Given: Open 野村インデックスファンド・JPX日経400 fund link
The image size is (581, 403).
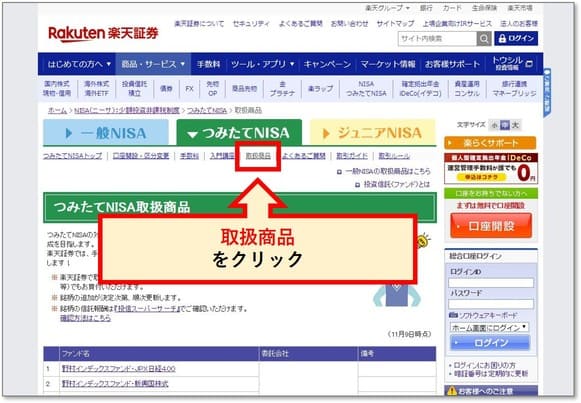Looking at the screenshot, I should click(119, 369).
